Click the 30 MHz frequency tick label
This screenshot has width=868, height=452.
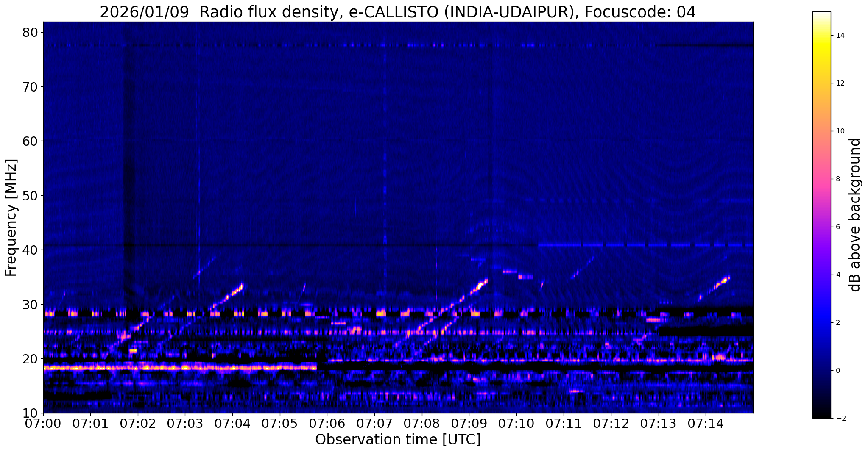30,304
